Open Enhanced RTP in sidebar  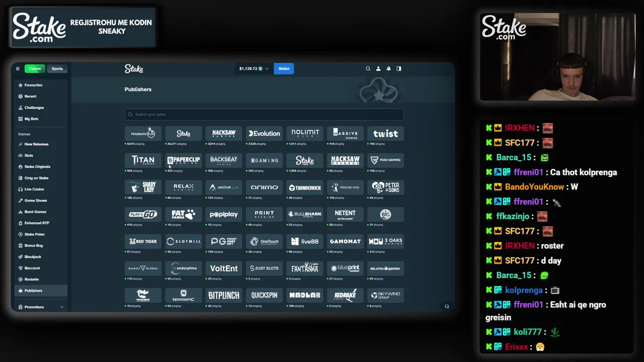point(41,223)
